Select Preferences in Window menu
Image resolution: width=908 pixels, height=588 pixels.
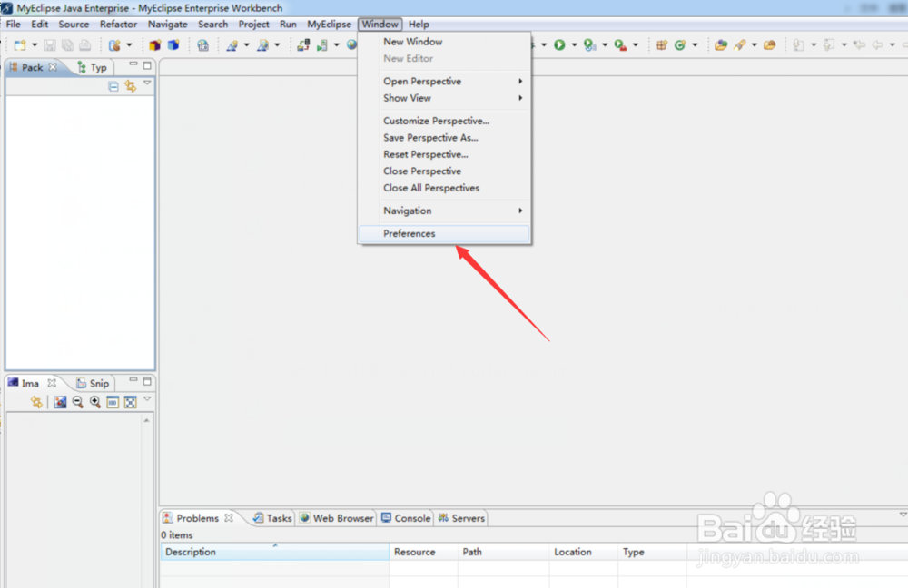(444, 234)
